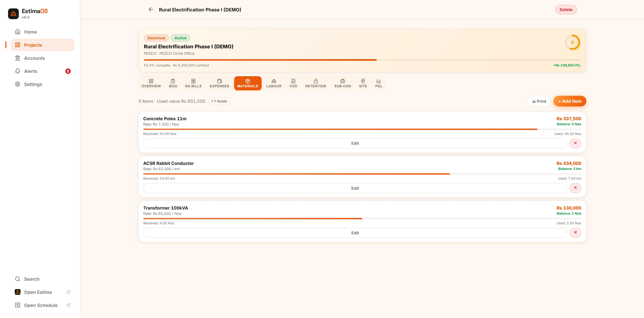The width and height of the screenshot is (644, 318).
Task: Click the Home house icon
Action: [x=18, y=32]
